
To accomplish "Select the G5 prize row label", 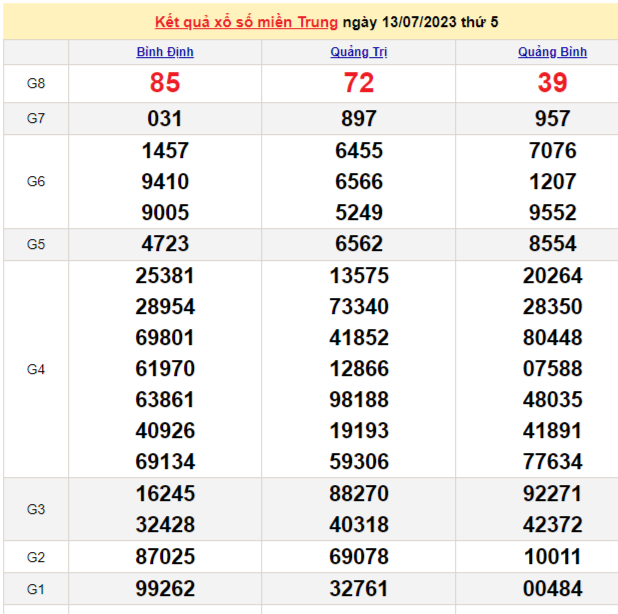I will [36, 244].
